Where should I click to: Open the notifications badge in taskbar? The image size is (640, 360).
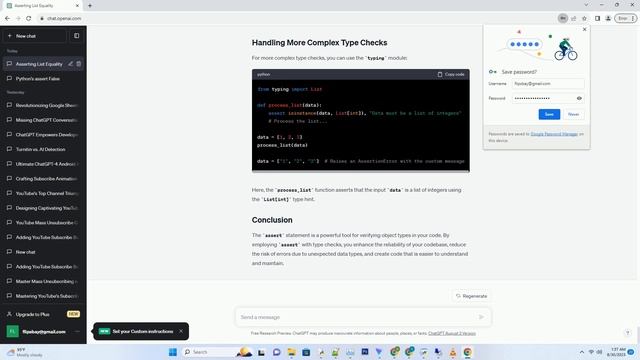point(631,352)
